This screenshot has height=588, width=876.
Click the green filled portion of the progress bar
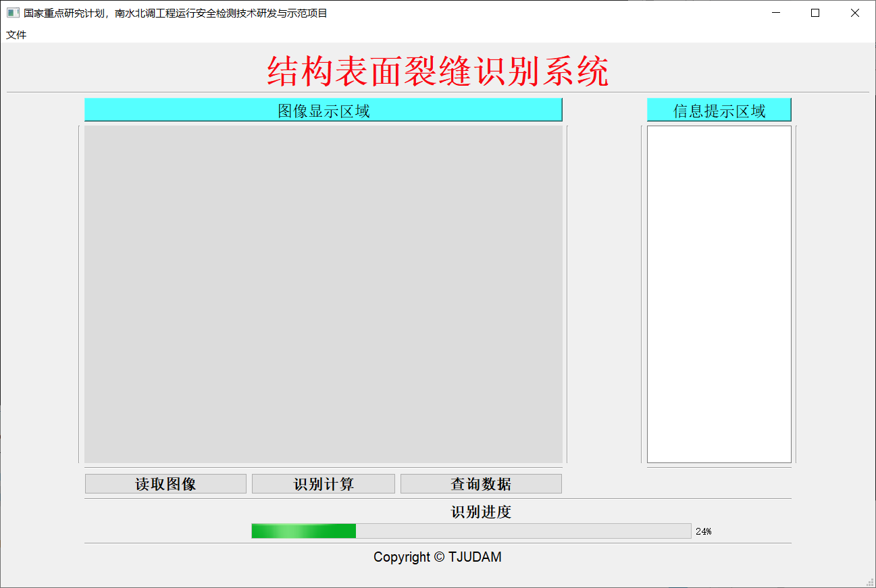point(304,531)
